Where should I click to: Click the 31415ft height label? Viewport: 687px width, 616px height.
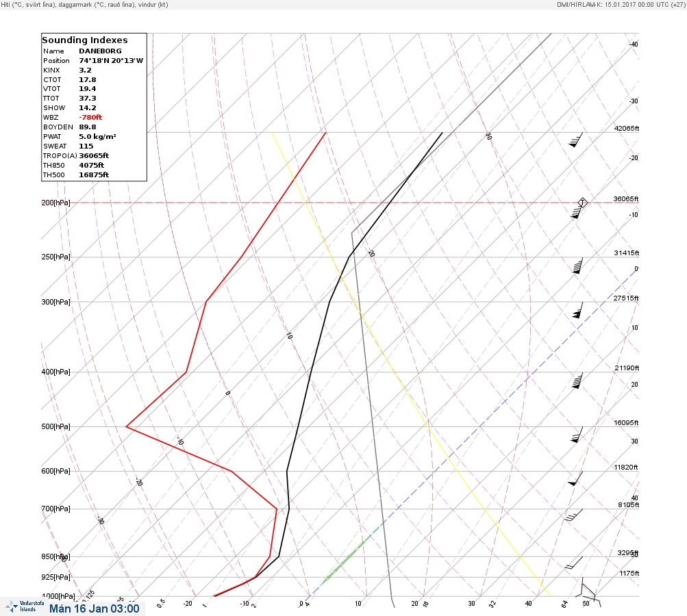coord(627,253)
